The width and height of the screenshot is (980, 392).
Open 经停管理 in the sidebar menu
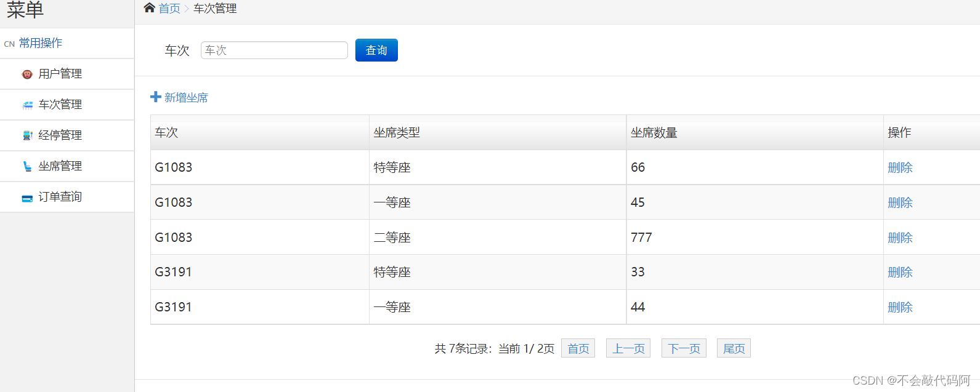tap(67, 135)
